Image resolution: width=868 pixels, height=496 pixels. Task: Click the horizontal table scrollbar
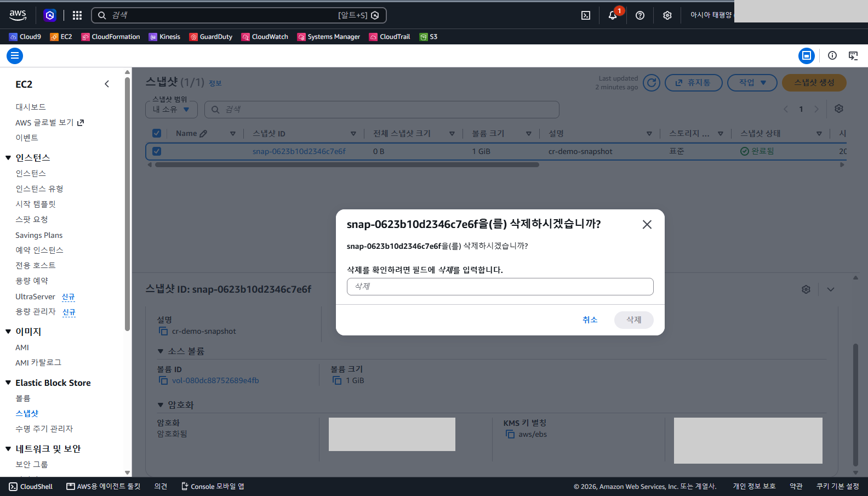click(347, 164)
